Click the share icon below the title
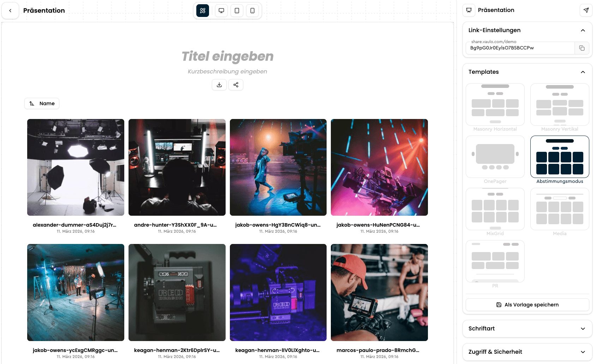The image size is (596, 364). tap(236, 85)
